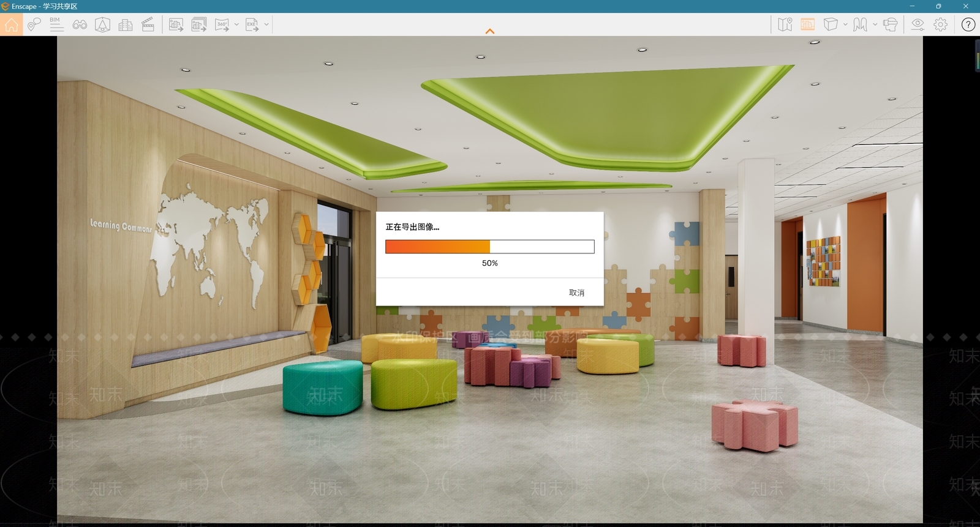Collapse the toolbar using the orange chevron
980x527 pixels.
pyautogui.click(x=490, y=31)
